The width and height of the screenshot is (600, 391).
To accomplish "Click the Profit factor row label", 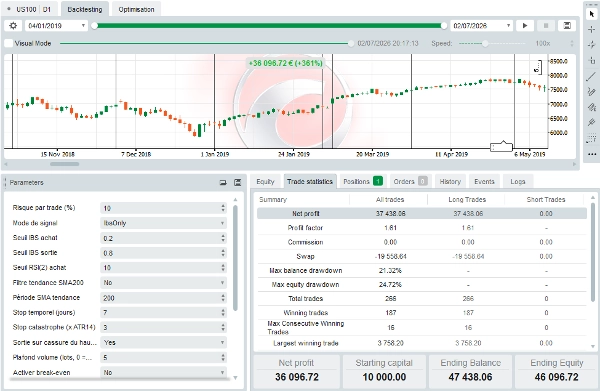I will (x=305, y=228).
